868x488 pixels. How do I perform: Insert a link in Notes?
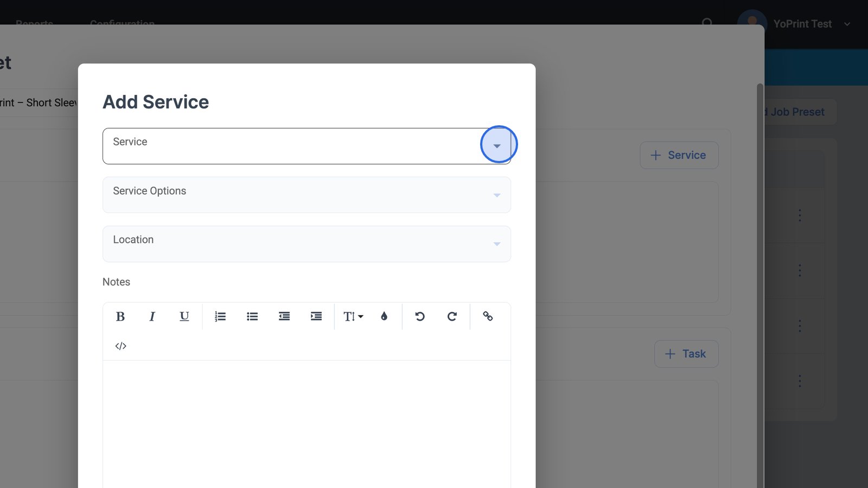[488, 317]
